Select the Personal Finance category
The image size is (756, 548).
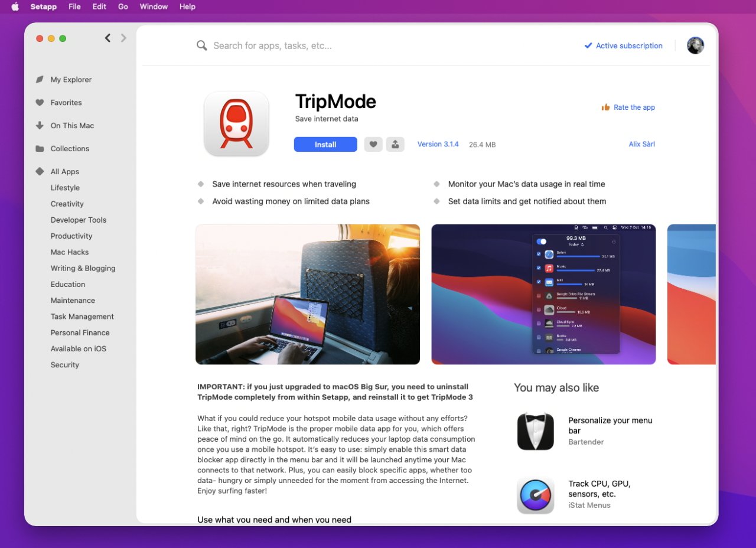[80, 332]
